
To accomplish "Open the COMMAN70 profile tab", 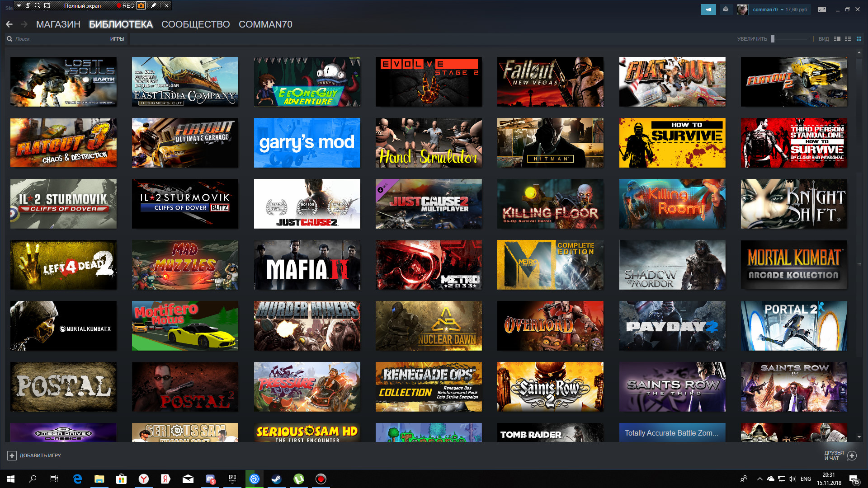I will coord(265,24).
